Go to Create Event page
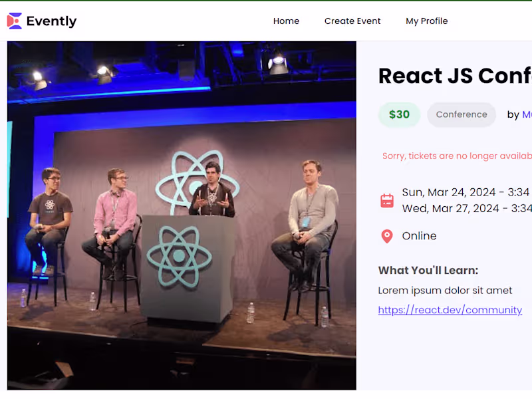Screen dimensions: 532x399 coord(352,21)
